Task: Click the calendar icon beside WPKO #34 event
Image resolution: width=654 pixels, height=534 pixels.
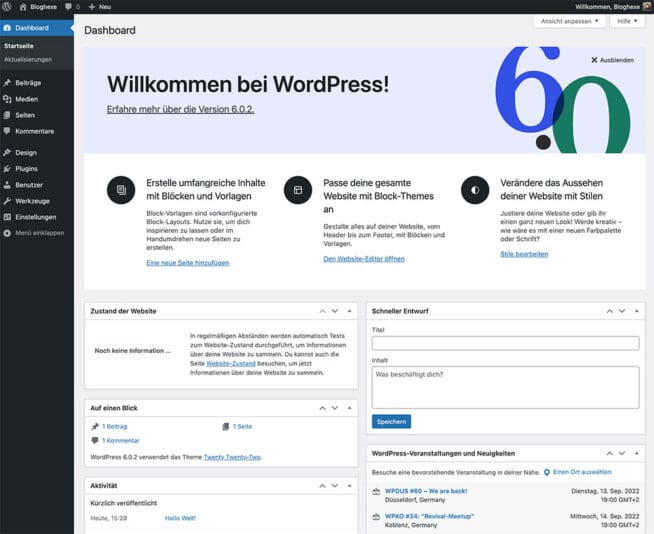Action: point(376,516)
